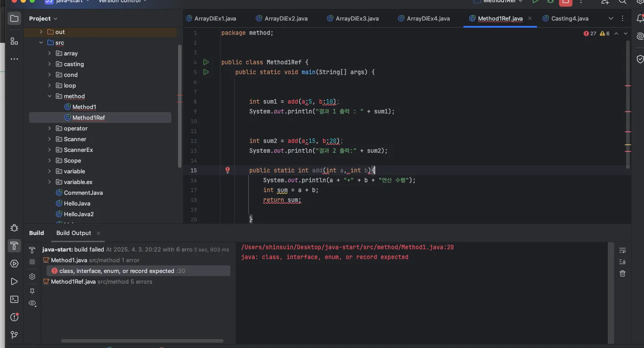Toggle soft-wrap in build output console
This screenshot has width=644, height=348.
[x=623, y=250]
